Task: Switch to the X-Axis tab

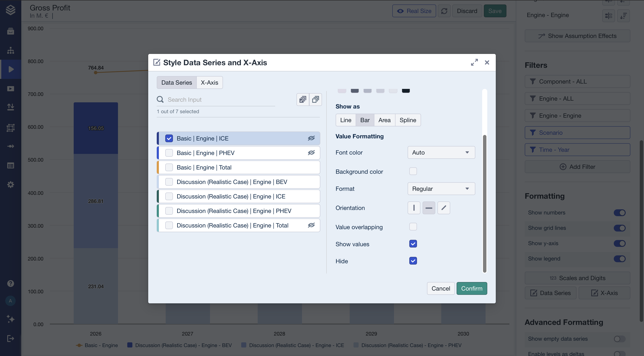Action: click(x=210, y=82)
